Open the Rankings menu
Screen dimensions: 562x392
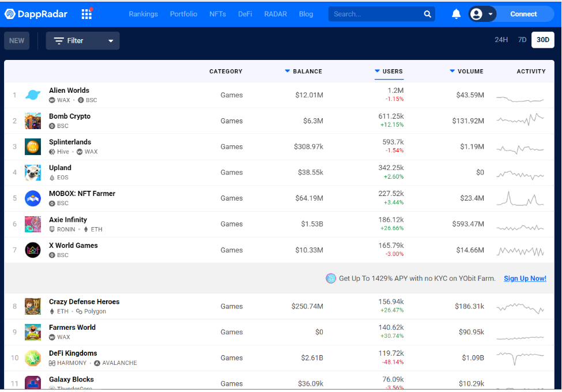coord(144,14)
